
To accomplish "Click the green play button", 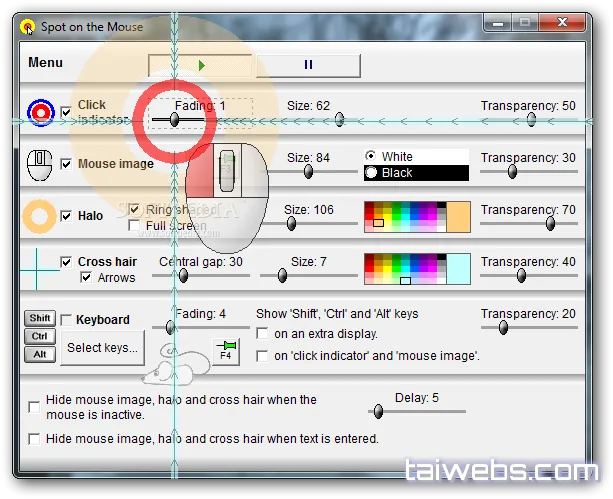I will (200, 65).
